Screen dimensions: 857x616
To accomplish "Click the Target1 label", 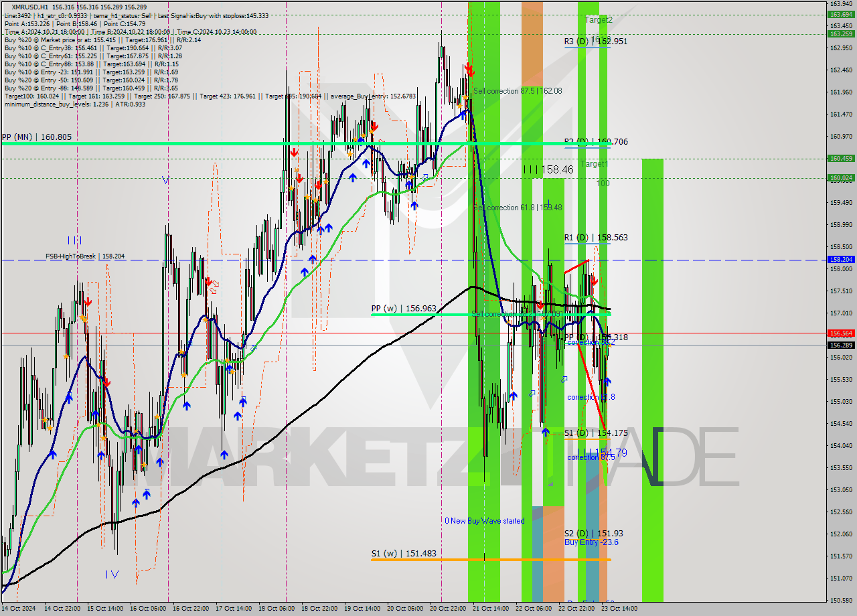I will pyautogui.click(x=595, y=164).
